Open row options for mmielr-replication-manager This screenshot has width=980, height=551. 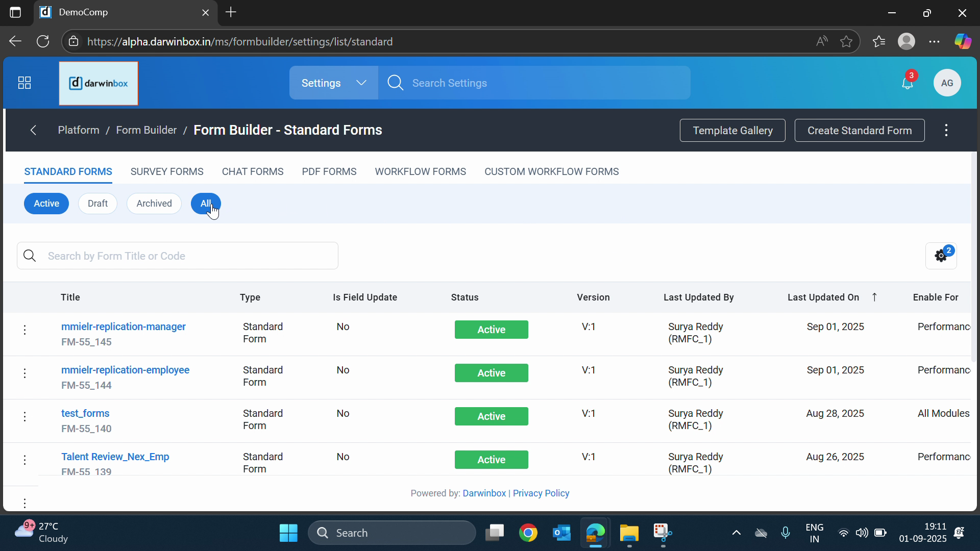[24, 330]
